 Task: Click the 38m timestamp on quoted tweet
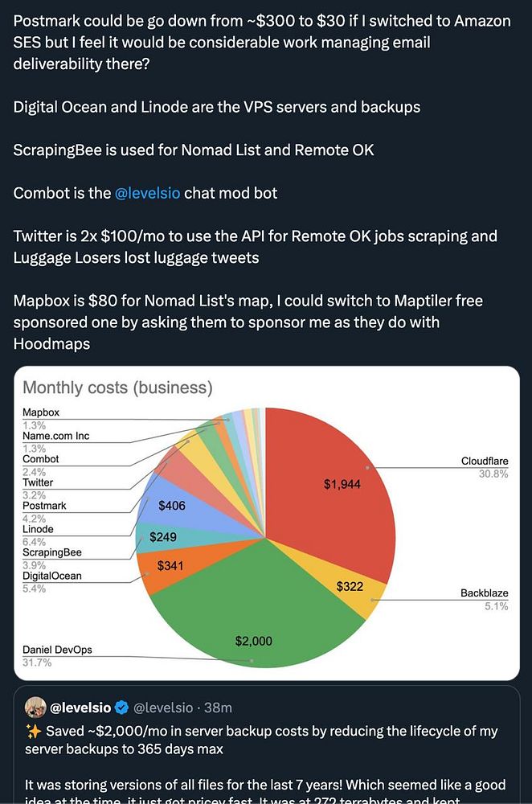tap(218, 708)
